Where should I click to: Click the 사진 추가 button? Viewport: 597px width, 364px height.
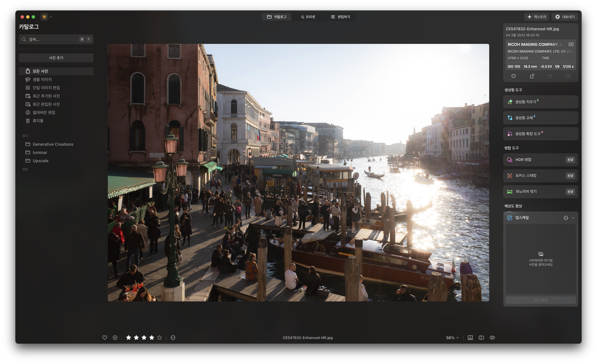click(56, 58)
